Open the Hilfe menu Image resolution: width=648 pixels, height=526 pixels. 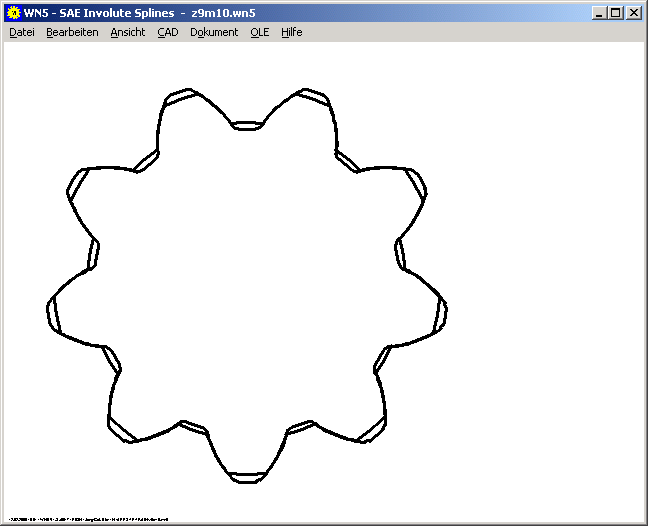(291, 32)
